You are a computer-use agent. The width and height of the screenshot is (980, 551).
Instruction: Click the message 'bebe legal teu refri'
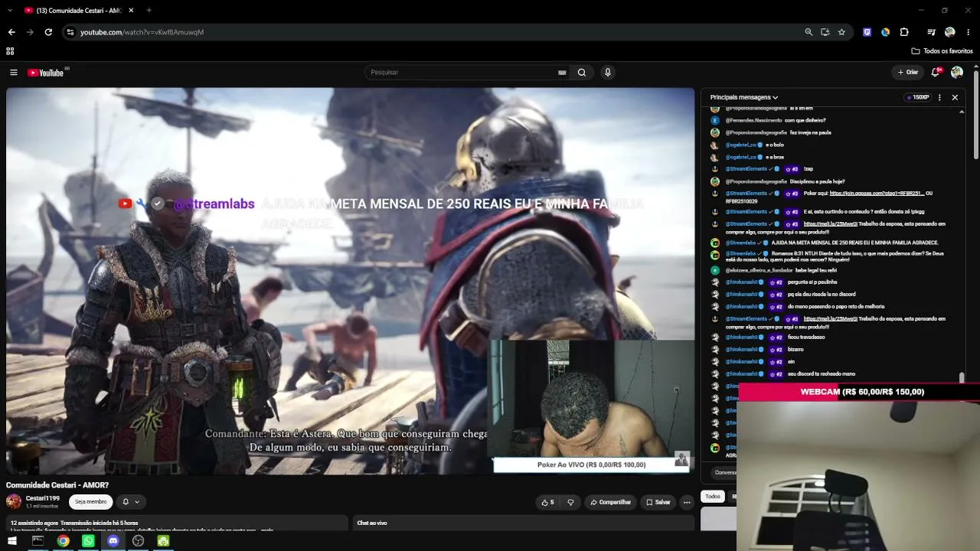point(815,270)
